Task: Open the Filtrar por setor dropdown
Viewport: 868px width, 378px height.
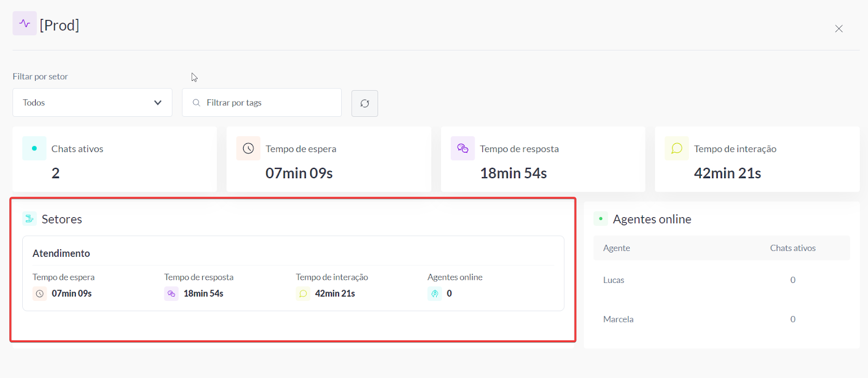Action: [x=92, y=103]
